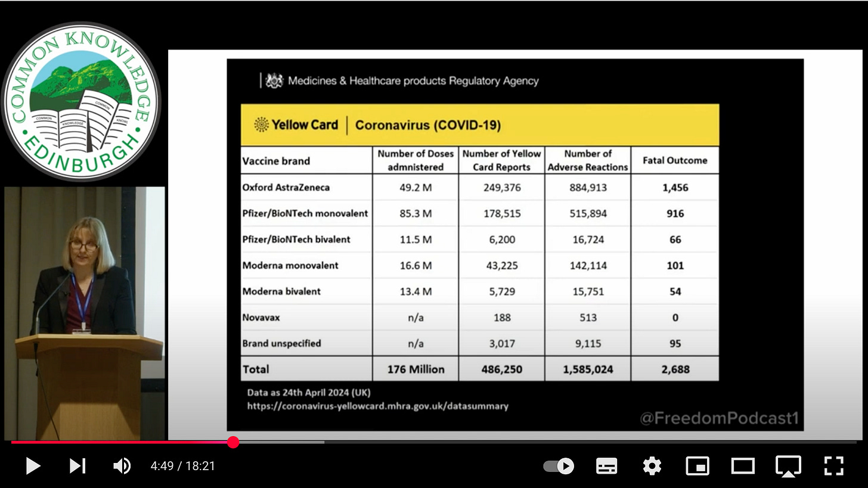Click the @FreedomPodcast1 handle

(718, 418)
